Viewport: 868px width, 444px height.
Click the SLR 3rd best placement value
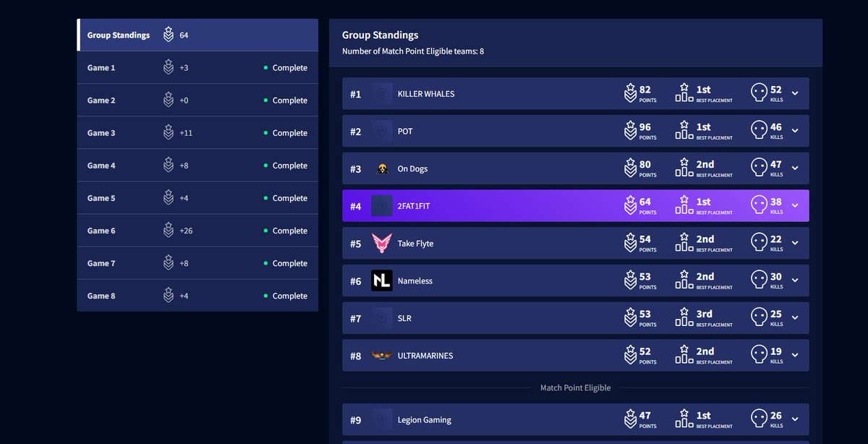click(x=705, y=314)
